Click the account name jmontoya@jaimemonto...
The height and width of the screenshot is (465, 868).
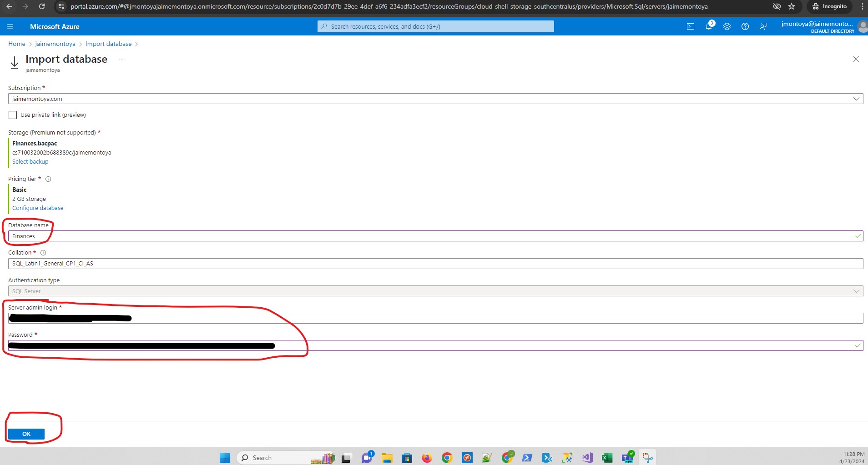[817, 24]
